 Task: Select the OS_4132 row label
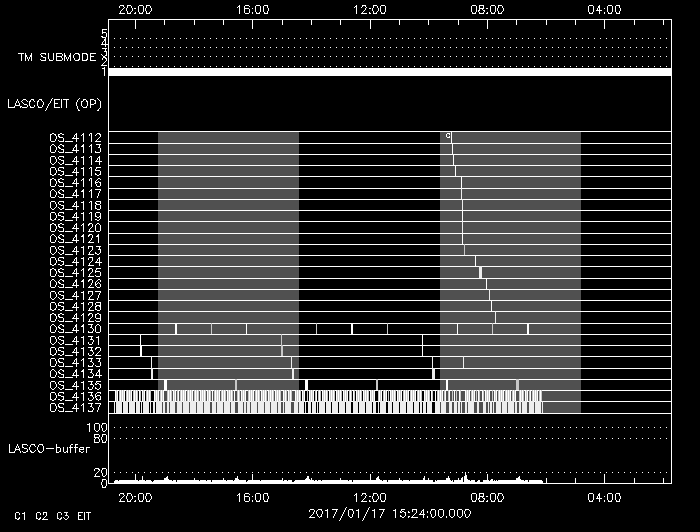click(75, 352)
